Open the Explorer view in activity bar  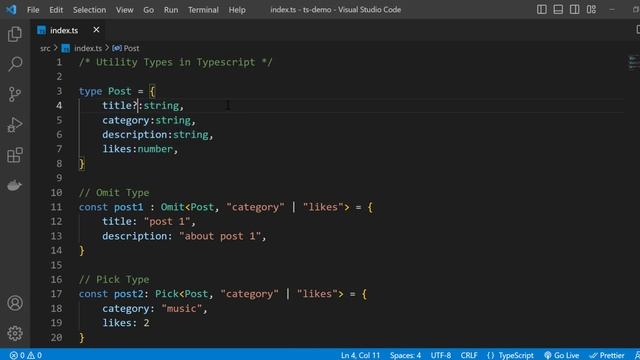pos(15,34)
